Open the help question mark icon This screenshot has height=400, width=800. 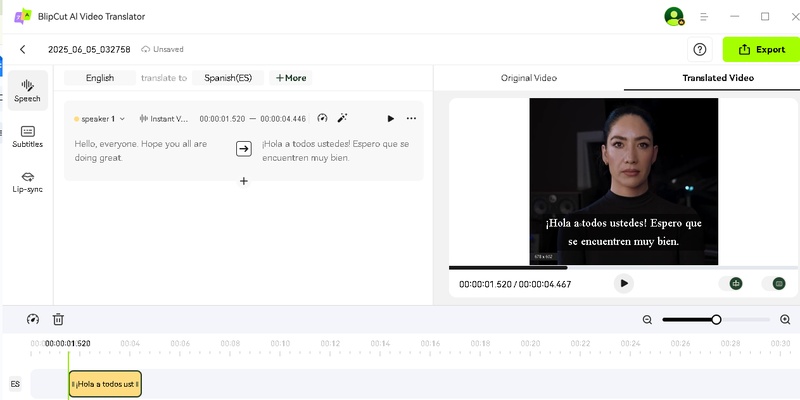700,49
